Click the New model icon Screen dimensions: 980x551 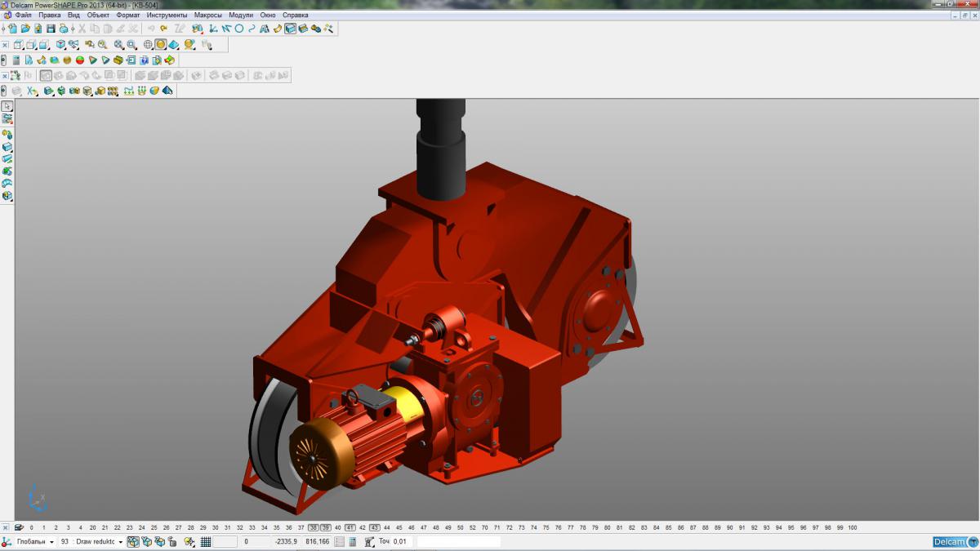(13, 28)
